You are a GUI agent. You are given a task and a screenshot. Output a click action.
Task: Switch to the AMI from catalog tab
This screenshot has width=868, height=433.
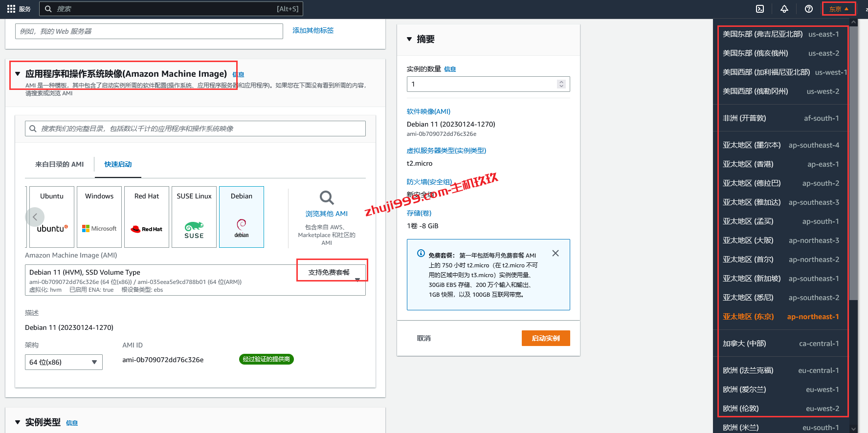tap(59, 164)
